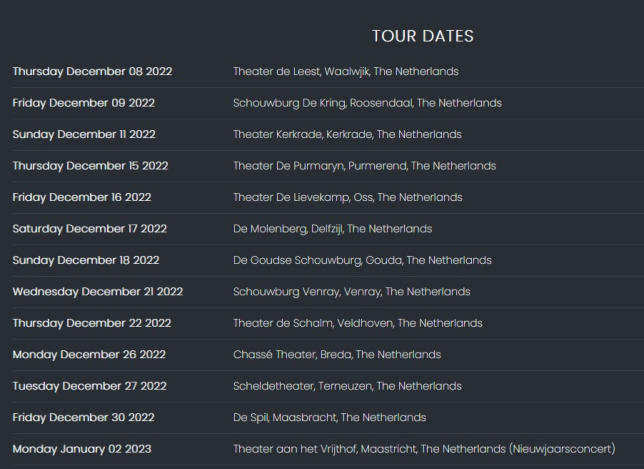Click the De Molenberg, Delfzijl venue
Screen dimensions: 644x469
click(x=332, y=229)
